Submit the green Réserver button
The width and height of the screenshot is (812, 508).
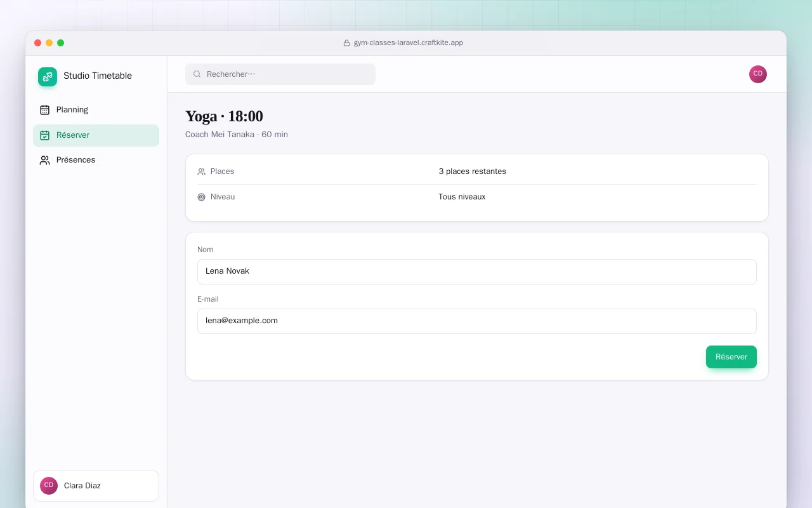click(731, 357)
